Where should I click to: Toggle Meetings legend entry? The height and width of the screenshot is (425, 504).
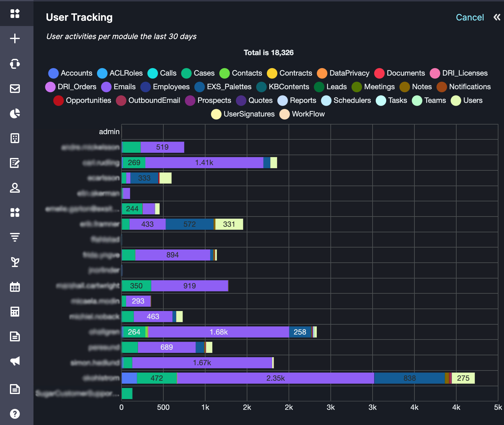(x=373, y=87)
